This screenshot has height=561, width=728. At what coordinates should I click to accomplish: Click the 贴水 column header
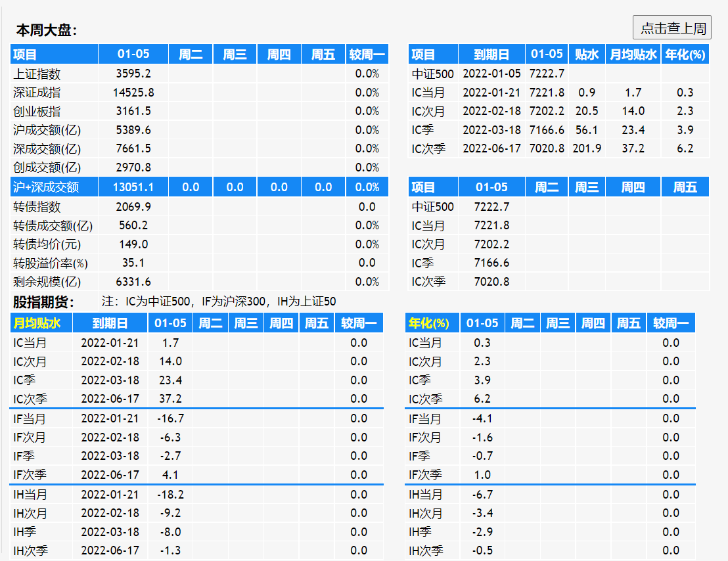[587, 55]
